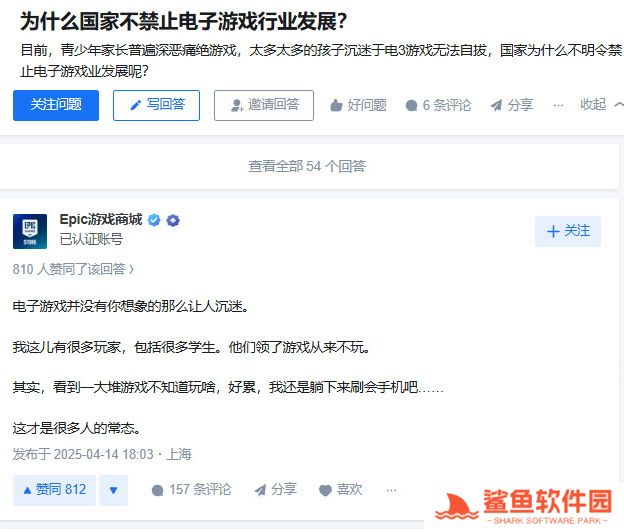The image size is (624, 532).
Task: Downvote the answer with the down-arrow button
Action: tap(113, 490)
